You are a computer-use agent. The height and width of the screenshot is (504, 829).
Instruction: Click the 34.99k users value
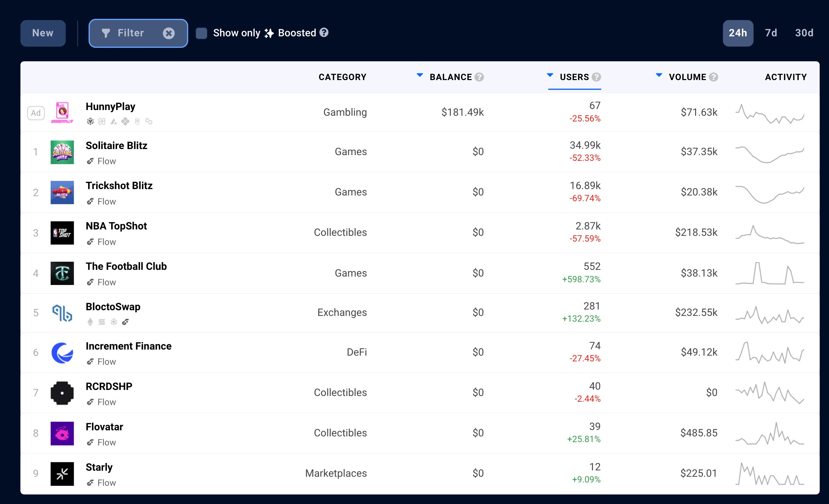(x=585, y=145)
